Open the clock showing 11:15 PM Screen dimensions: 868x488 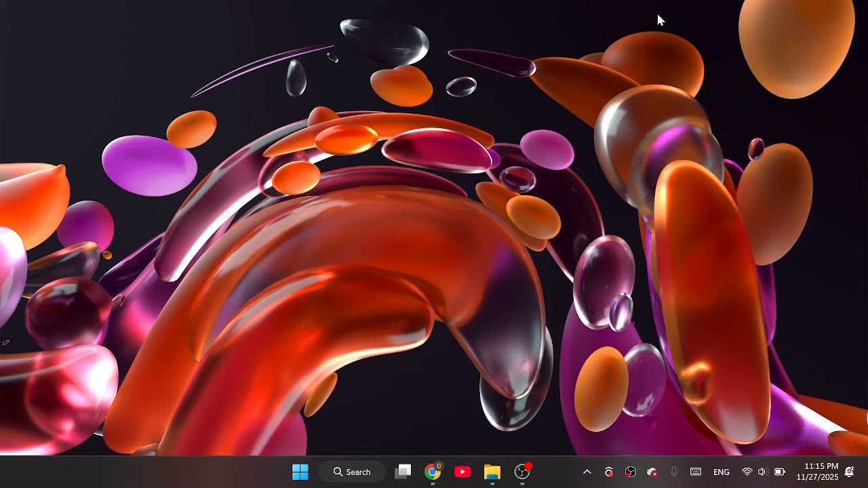818,472
